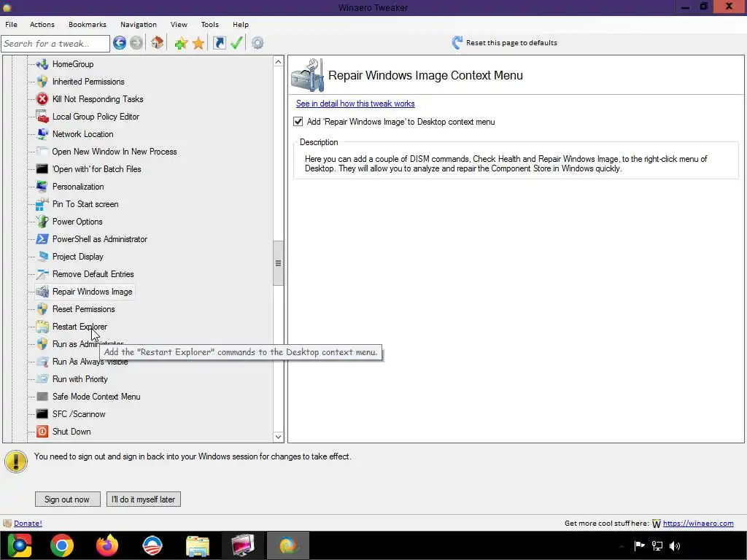Click the Personalization icon in tree
The width and height of the screenshot is (747, 560).
point(42,187)
